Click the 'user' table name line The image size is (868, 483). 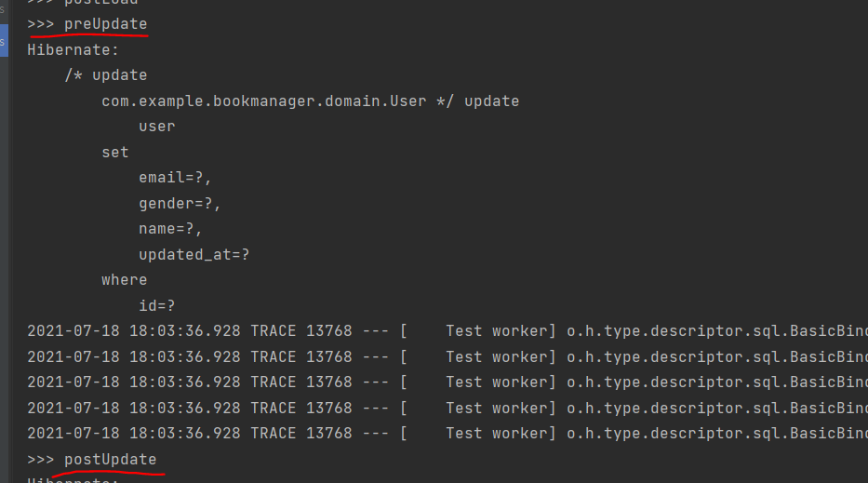(157, 127)
